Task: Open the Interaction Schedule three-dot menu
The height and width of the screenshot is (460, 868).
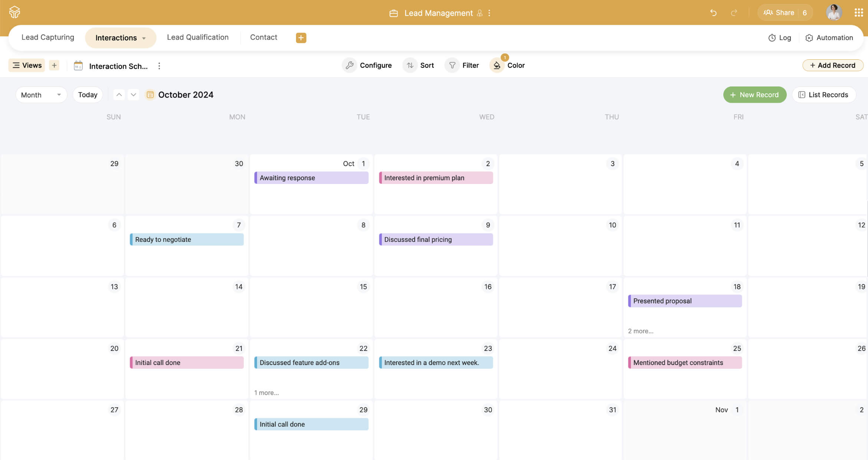Action: pos(159,66)
